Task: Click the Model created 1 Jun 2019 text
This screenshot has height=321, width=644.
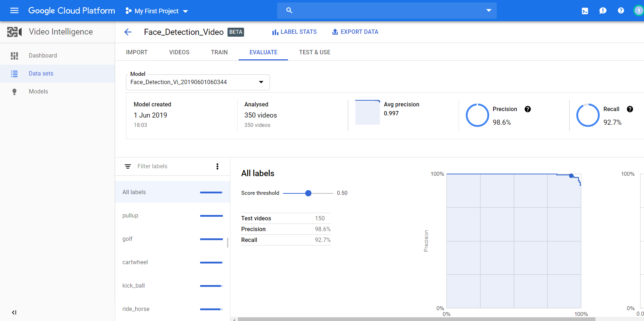Action: (x=150, y=115)
